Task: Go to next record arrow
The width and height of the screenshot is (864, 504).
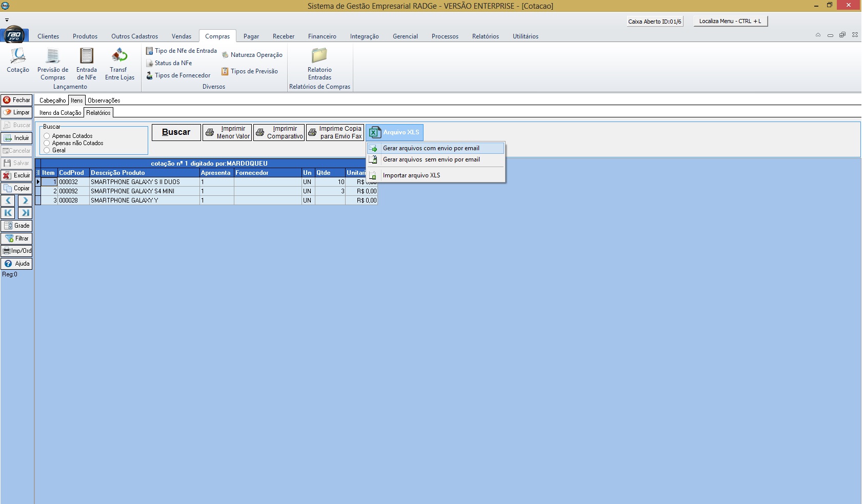Action: tap(25, 200)
